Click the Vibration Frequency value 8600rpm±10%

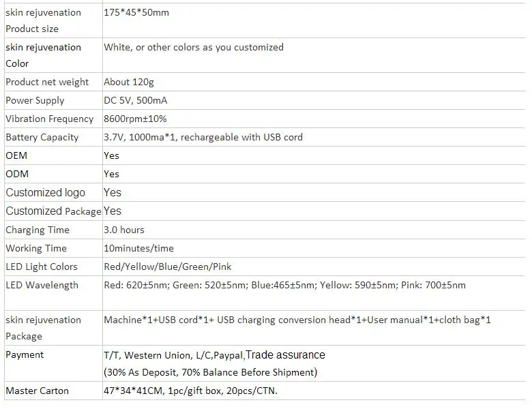point(135,119)
